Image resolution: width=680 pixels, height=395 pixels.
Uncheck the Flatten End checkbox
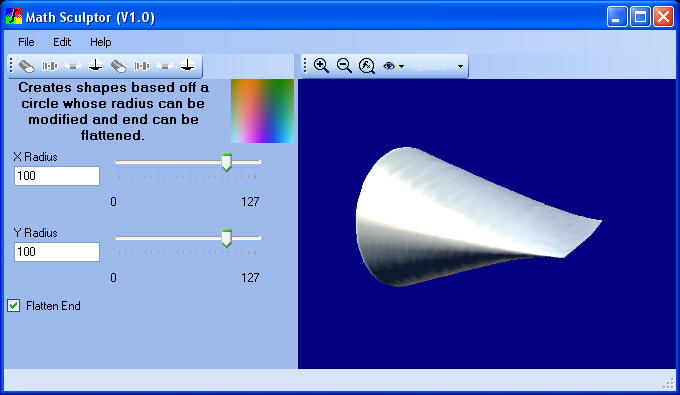13,306
